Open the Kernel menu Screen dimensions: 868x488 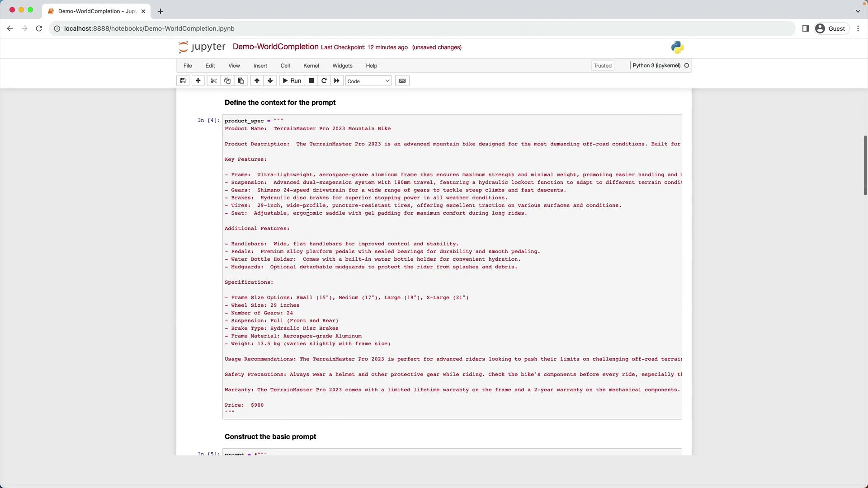[311, 66]
